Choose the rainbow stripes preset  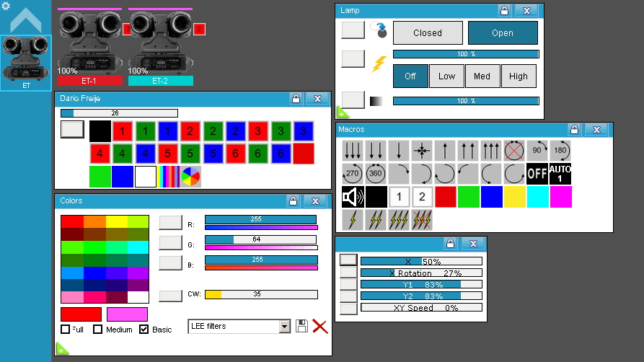[168, 177]
